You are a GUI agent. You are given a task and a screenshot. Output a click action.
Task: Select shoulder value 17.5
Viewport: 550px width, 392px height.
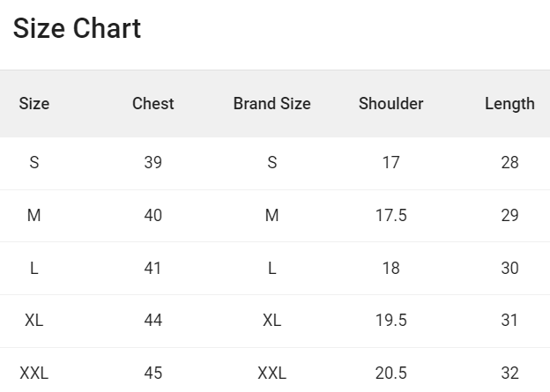[391, 215]
